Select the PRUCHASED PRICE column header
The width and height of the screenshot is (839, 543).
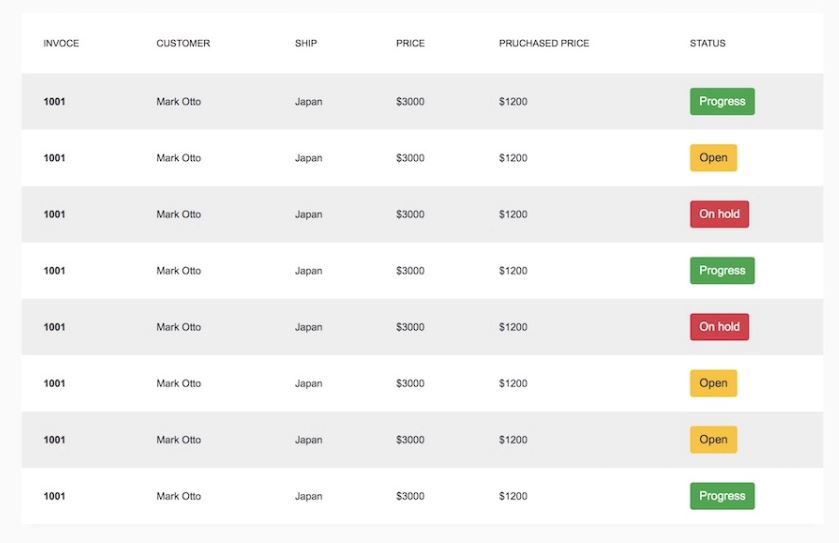[x=544, y=44]
